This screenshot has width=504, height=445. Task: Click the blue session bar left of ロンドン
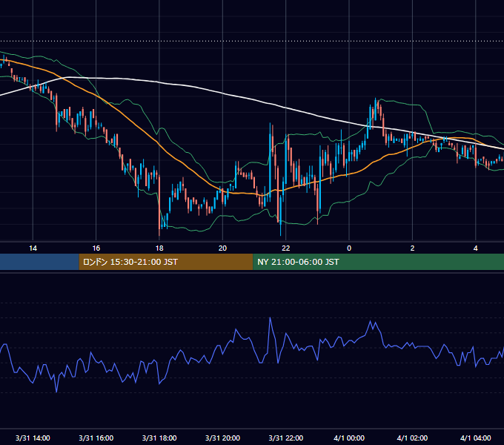click(39, 262)
